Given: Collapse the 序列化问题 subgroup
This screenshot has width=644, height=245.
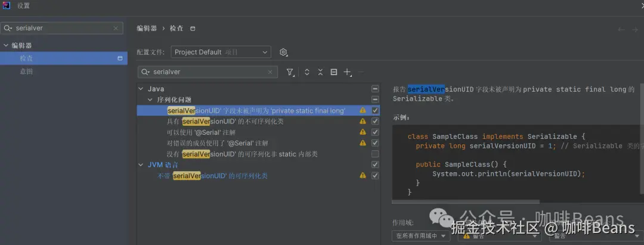Looking at the screenshot, I should click(150, 100).
